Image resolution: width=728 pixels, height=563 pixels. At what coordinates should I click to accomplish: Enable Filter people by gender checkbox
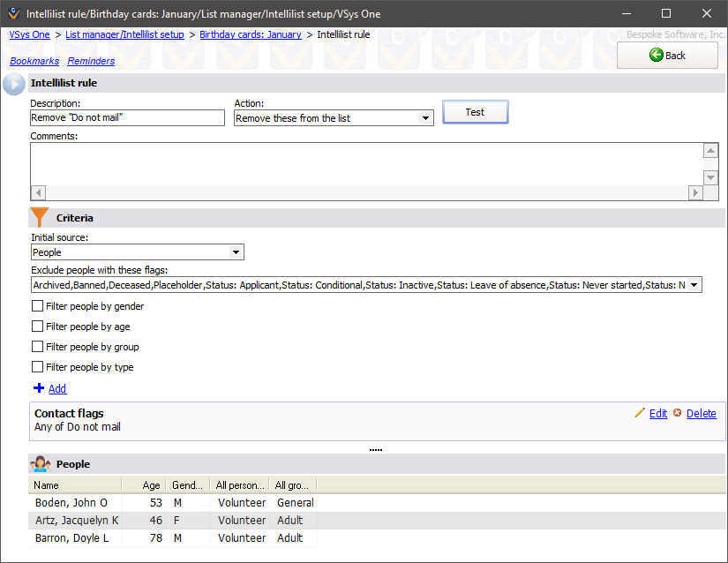click(x=37, y=306)
